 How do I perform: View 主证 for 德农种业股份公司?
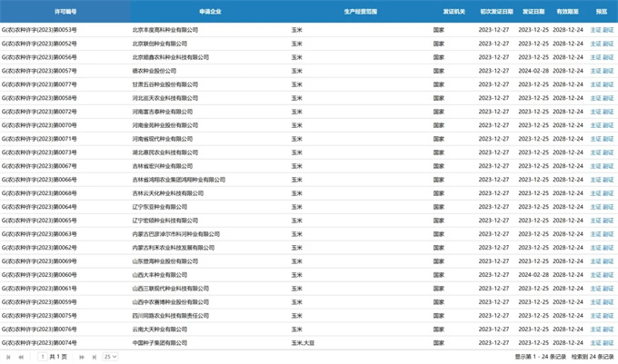pos(595,70)
